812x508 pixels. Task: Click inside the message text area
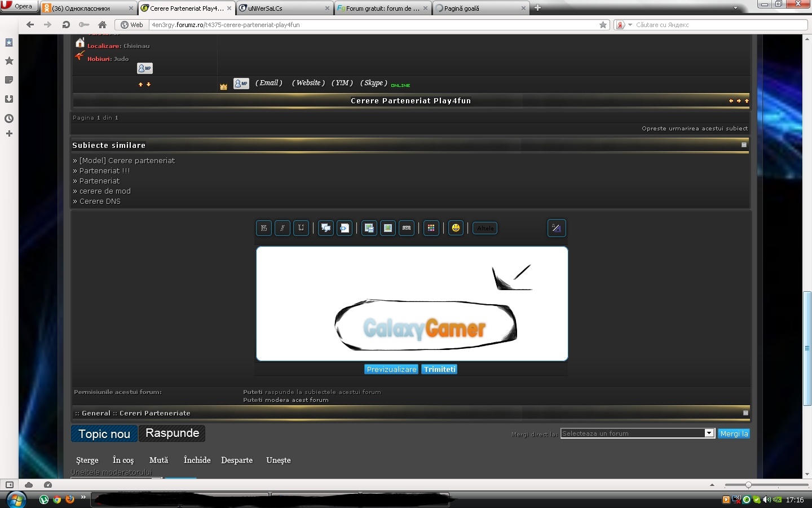[x=412, y=304]
